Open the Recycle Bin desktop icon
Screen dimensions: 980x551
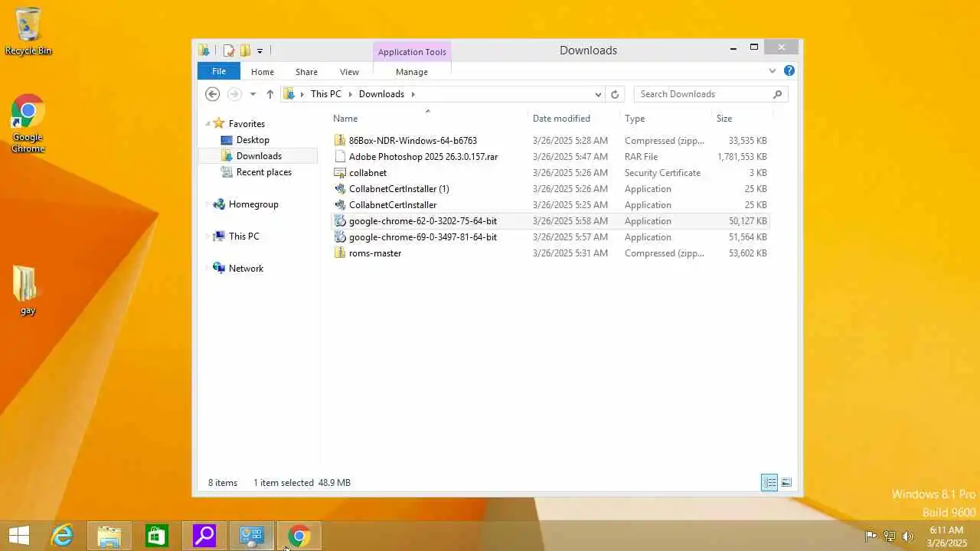click(28, 32)
